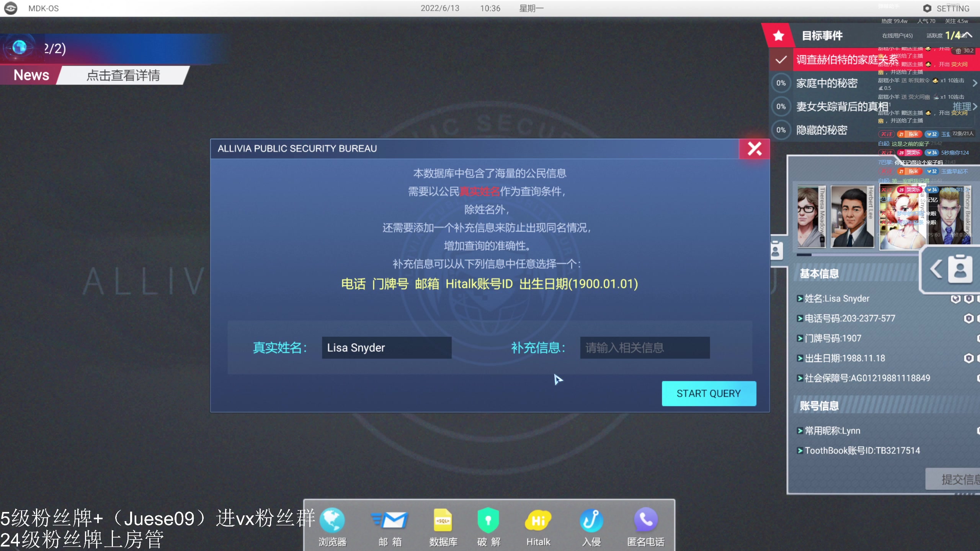The width and height of the screenshot is (980, 551).
Task: Open the 浏览器 browser app in dock
Action: pyautogui.click(x=332, y=526)
